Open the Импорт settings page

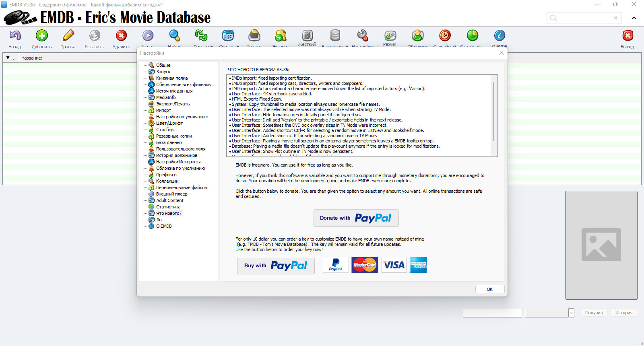(x=163, y=110)
